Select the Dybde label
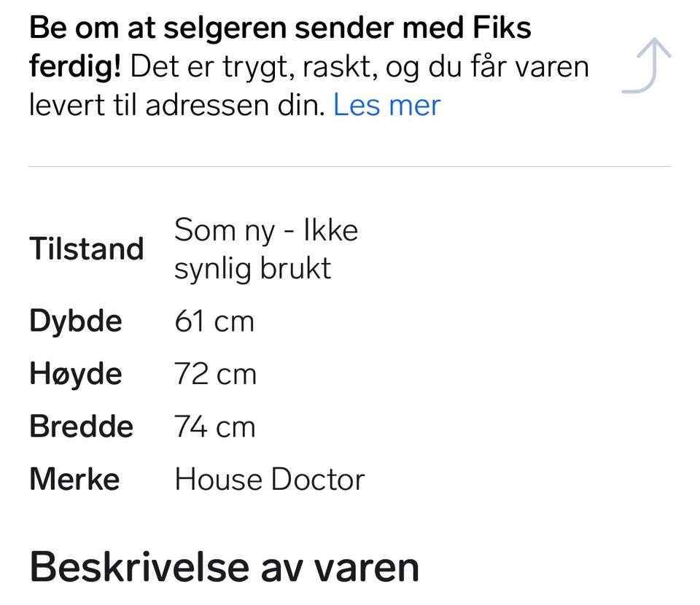Viewport: 700px width, 605px height. 75,321
